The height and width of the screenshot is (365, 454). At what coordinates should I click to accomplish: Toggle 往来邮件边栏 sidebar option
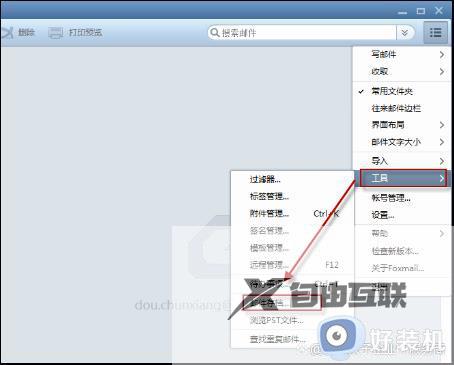point(401,108)
